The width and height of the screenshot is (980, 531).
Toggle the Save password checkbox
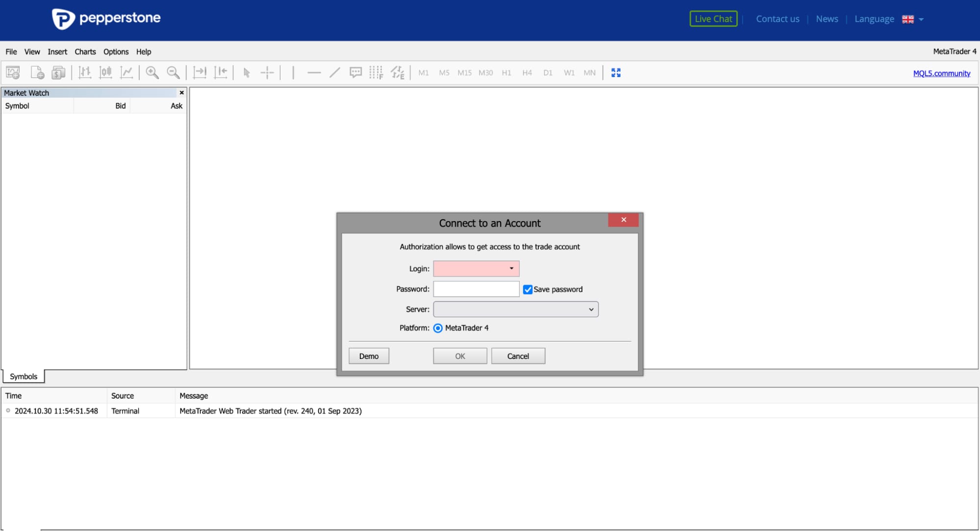click(x=528, y=289)
